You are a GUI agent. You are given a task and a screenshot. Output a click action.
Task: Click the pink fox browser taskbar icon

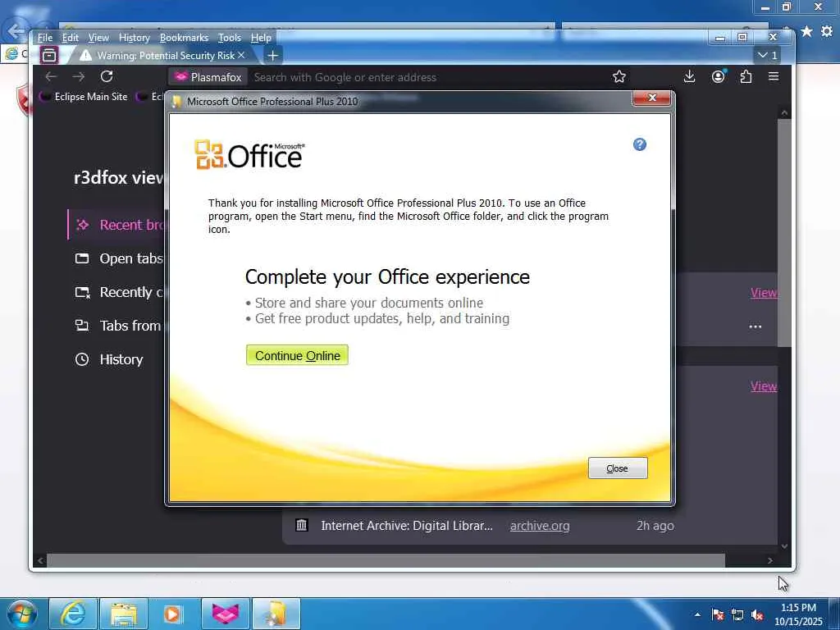coord(226,614)
